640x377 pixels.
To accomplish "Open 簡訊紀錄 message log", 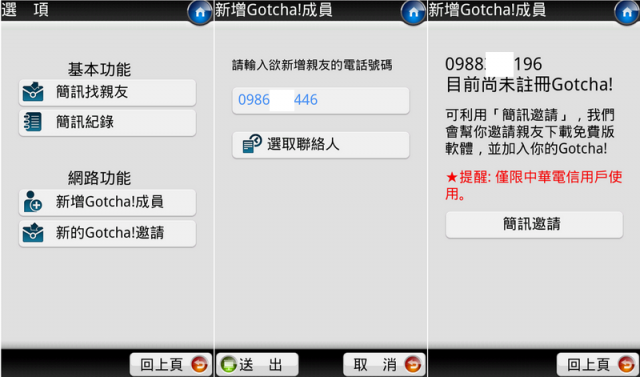I will pos(107,122).
